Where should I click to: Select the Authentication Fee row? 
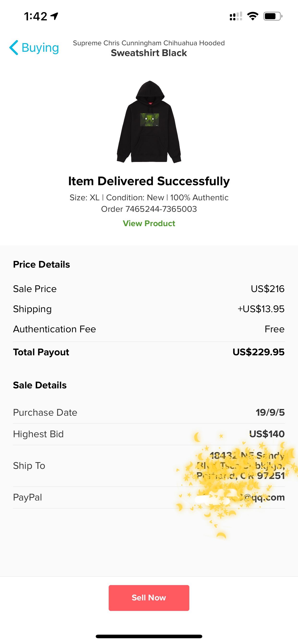(149, 329)
